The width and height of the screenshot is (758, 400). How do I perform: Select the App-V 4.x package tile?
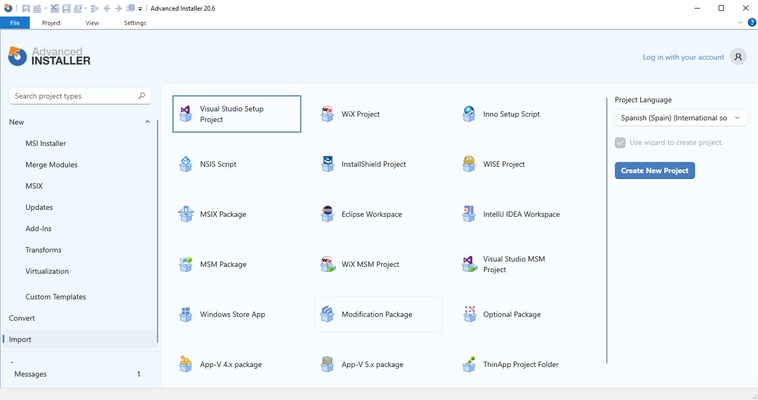[236, 364]
